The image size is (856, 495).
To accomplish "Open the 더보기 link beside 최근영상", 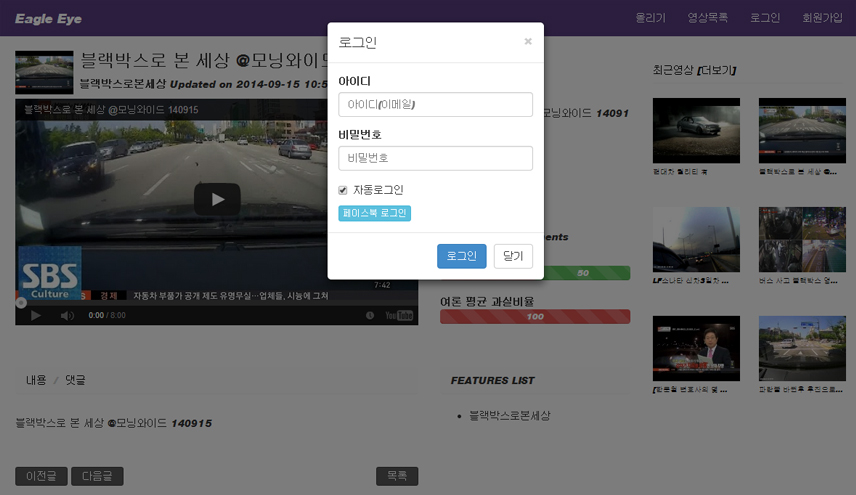I will [x=718, y=70].
